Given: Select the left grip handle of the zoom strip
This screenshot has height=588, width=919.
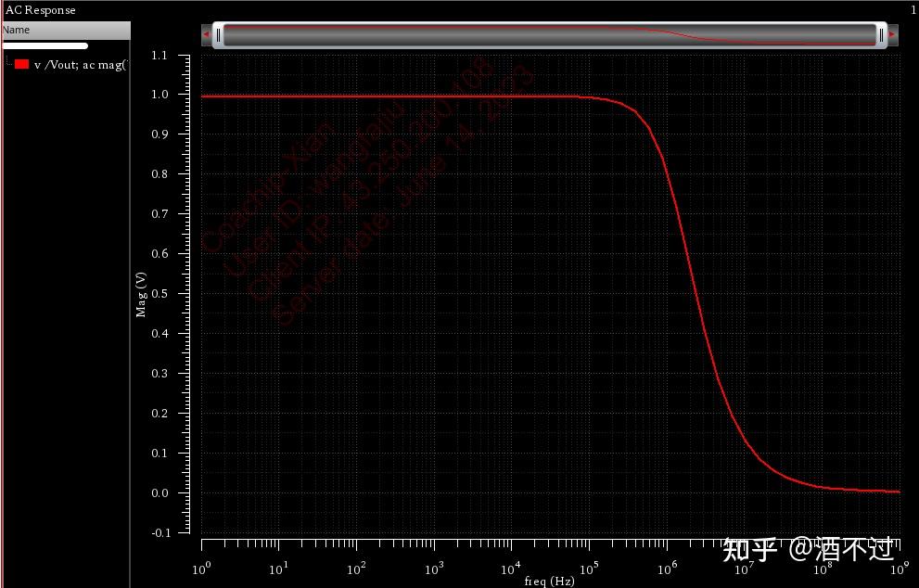Looking at the screenshot, I should 217,34.
